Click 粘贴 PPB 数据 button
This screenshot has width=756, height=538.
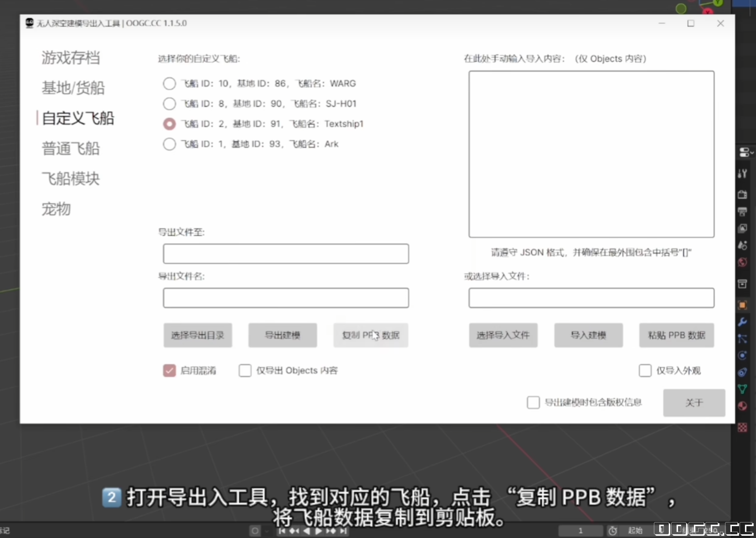(x=676, y=336)
